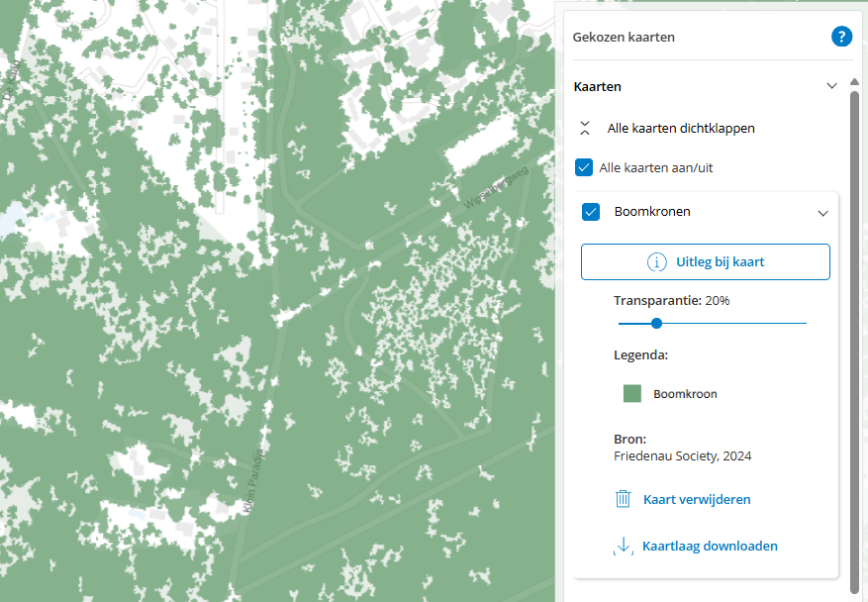
Task: Click the Transparantie: 20% label
Action: (671, 301)
